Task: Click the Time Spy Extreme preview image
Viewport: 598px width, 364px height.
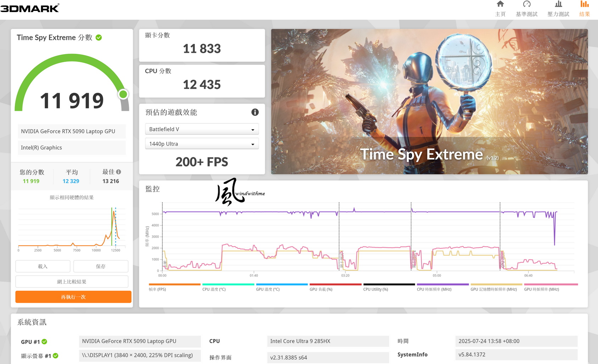Action: (x=429, y=102)
